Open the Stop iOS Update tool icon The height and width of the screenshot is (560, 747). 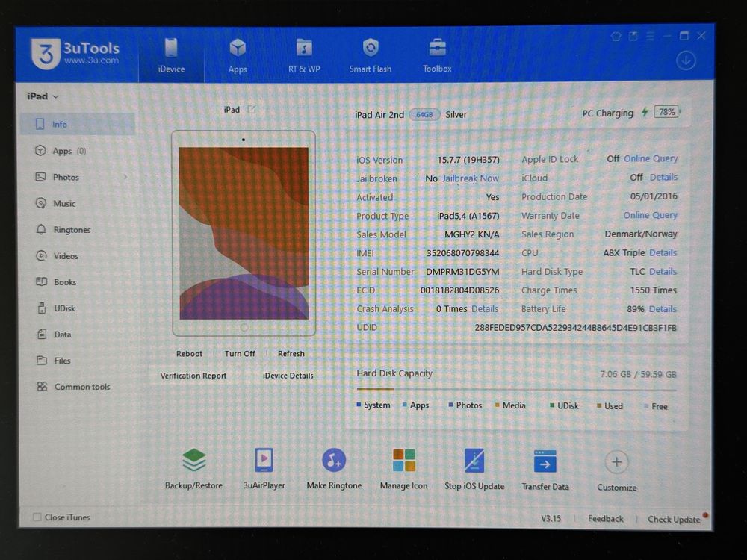coord(474,461)
